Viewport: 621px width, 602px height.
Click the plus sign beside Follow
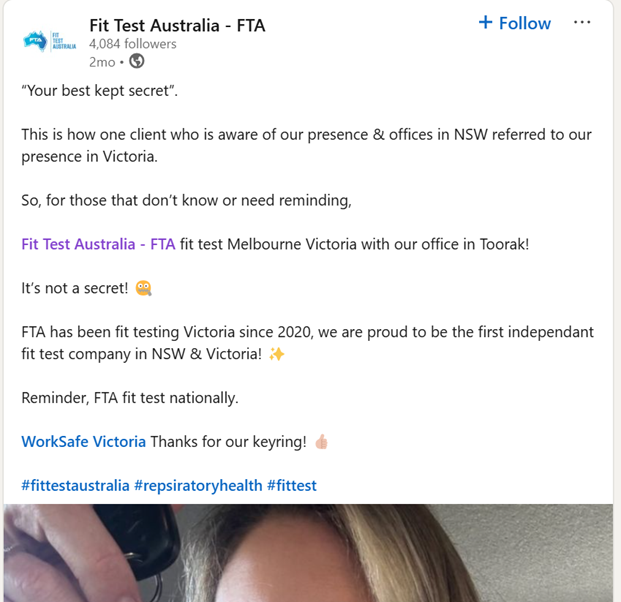coord(486,22)
